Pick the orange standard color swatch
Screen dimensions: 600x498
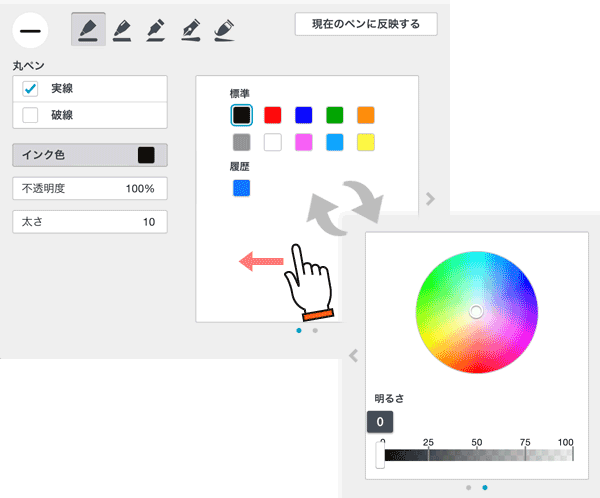coord(365,115)
